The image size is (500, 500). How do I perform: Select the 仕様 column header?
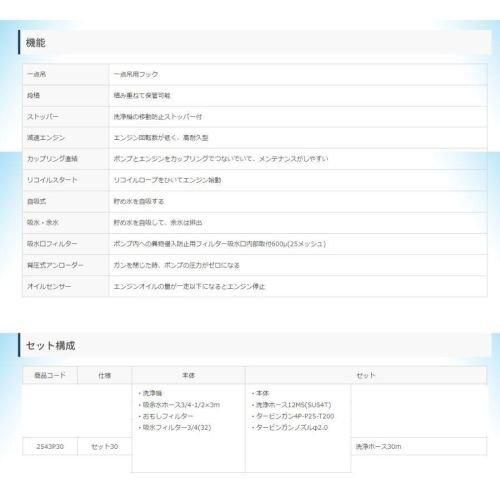point(105,376)
